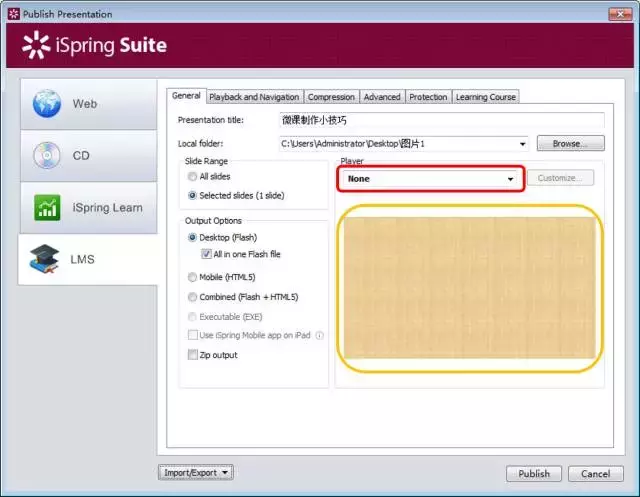Open the Learning Course tab
This screenshot has height=497, width=640.
point(486,97)
